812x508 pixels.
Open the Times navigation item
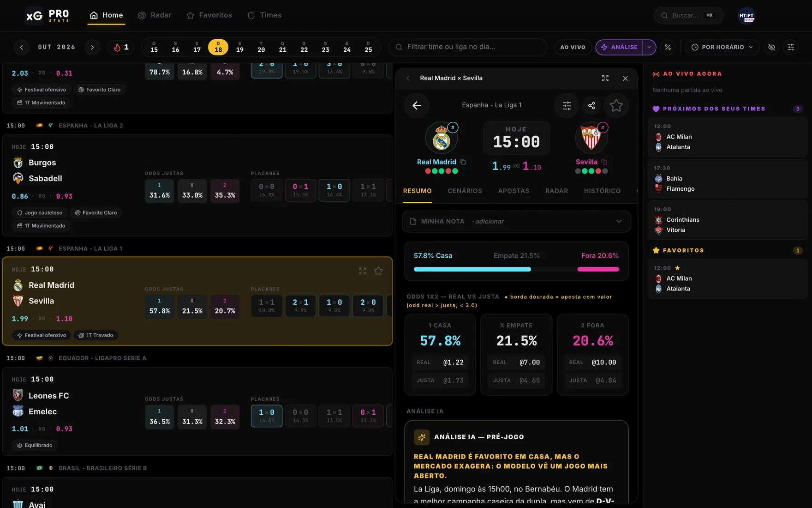[x=264, y=15]
